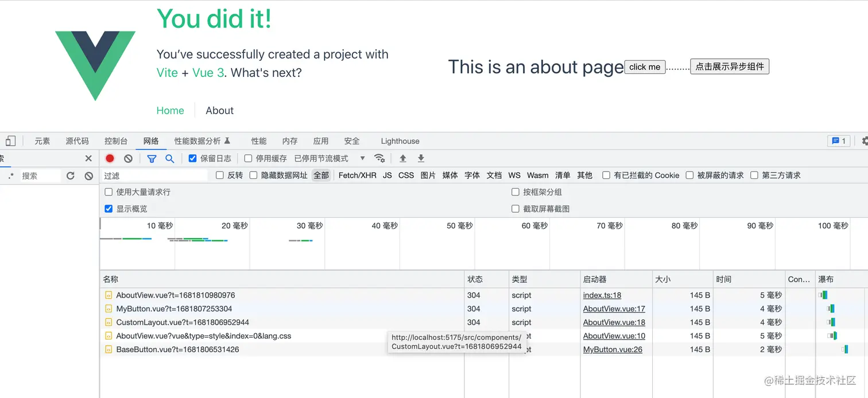Enable the 第三方请求 checkbox
The height and width of the screenshot is (398, 868).
754,175
